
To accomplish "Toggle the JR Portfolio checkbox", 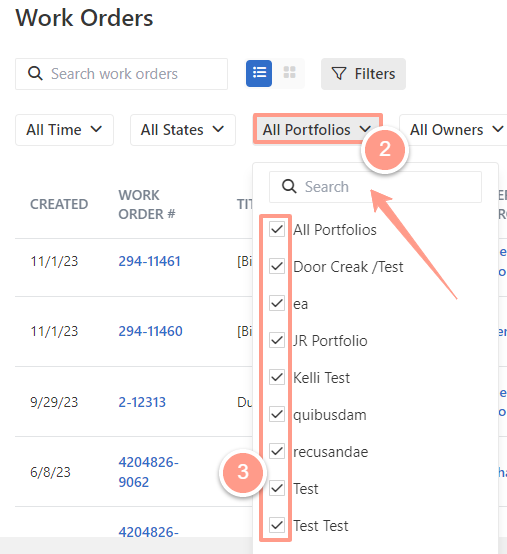I will pyautogui.click(x=277, y=340).
